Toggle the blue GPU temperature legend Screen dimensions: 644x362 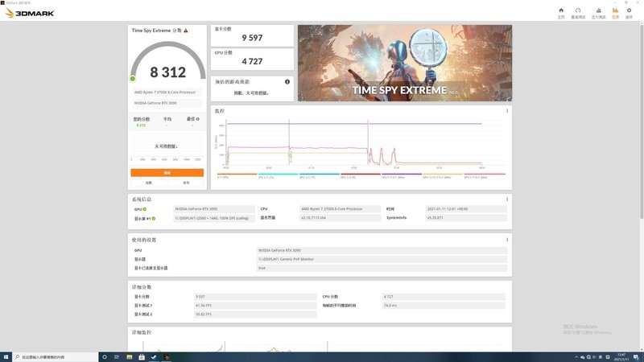click(x=320, y=175)
